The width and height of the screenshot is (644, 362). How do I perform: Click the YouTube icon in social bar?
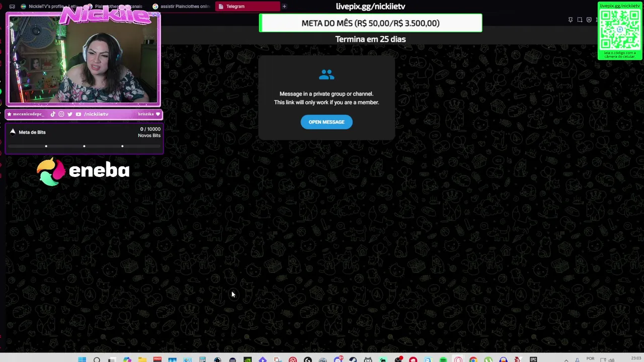pyautogui.click(x=78, y=114)
